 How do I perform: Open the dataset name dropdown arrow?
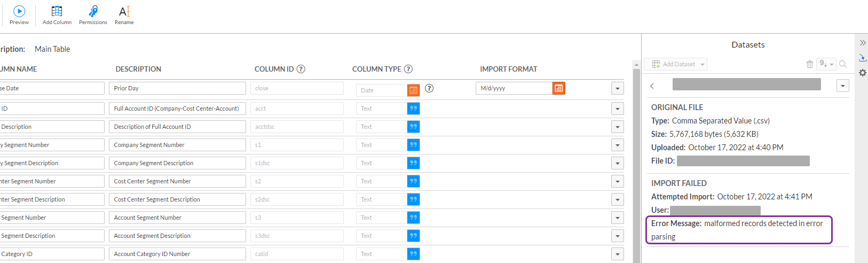point(843,86)
